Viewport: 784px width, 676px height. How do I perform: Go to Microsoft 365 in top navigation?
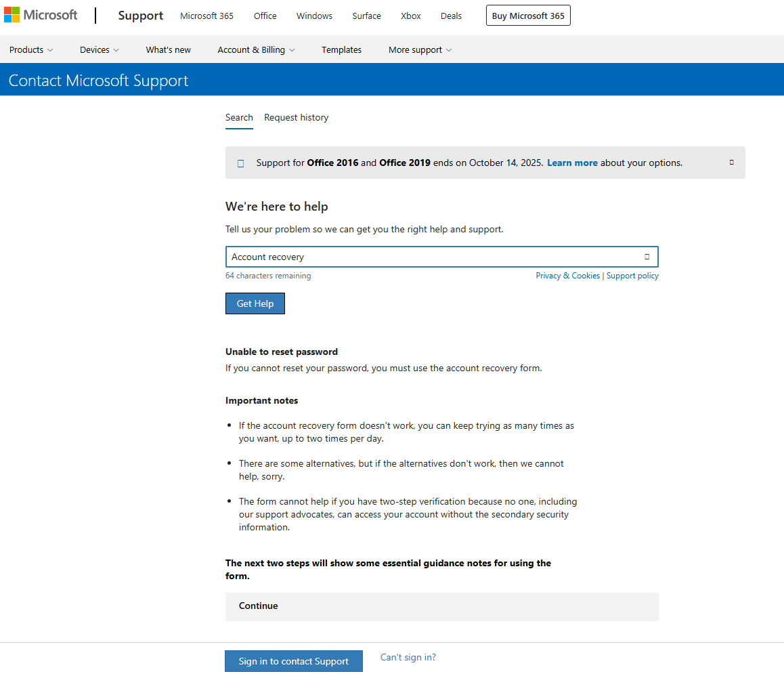206,16
